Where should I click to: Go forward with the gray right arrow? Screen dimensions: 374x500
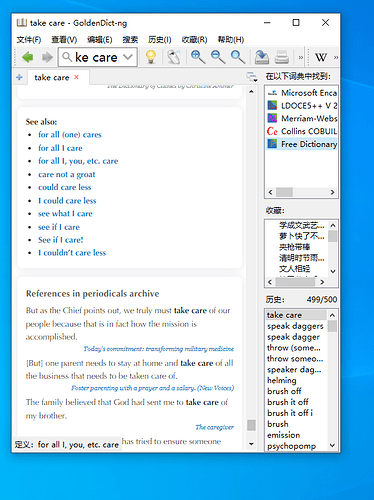[x=47, y=57]
